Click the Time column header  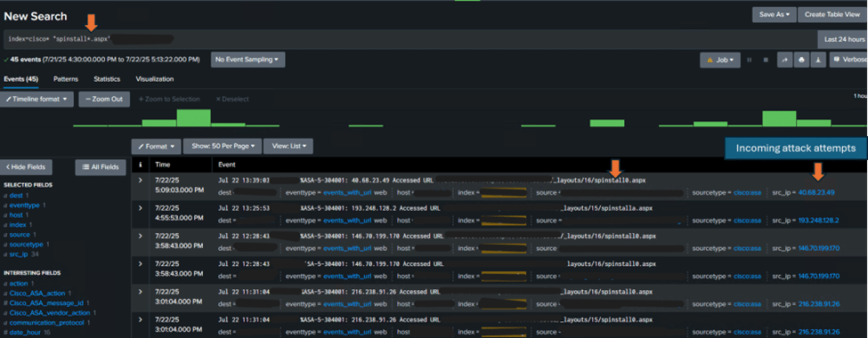[x=163, y=165]
